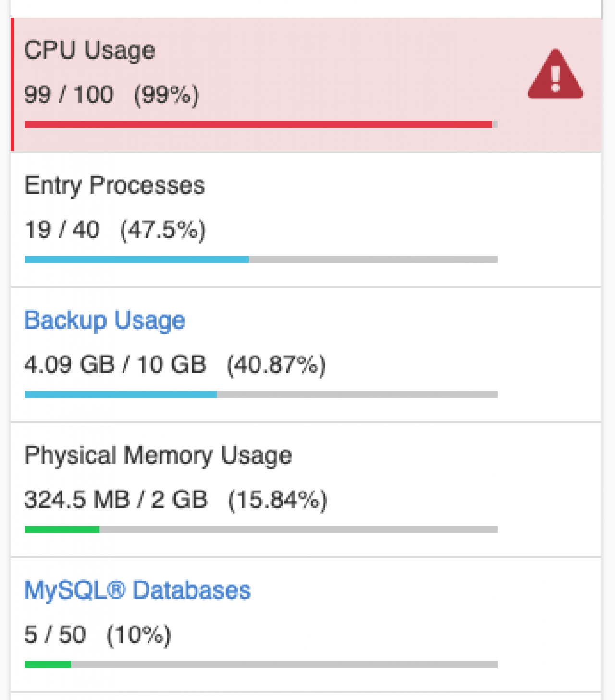Viewport: 615px width, 700px height.
Task: Click the red CPU Usage progress bar
Action: (260, 124)
